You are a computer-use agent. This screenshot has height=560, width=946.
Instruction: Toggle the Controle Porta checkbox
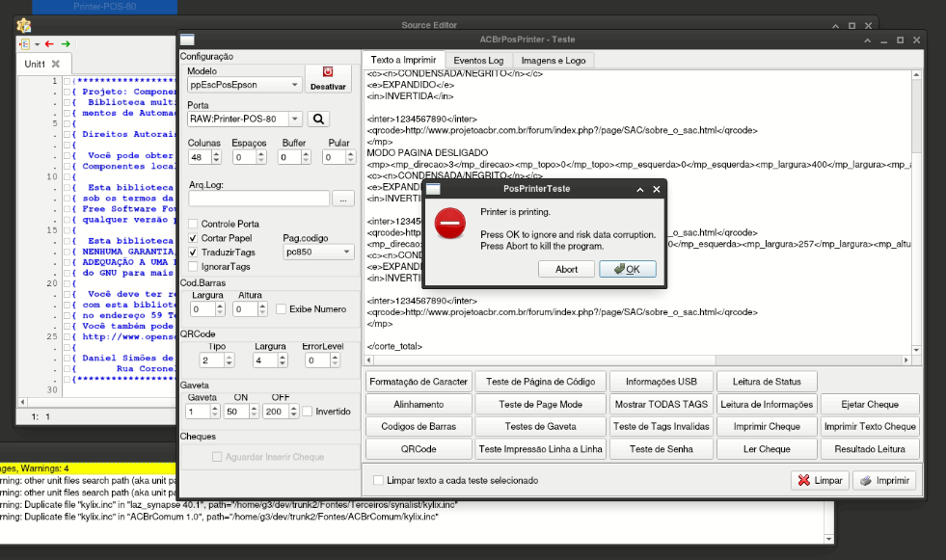coord(193,224)
